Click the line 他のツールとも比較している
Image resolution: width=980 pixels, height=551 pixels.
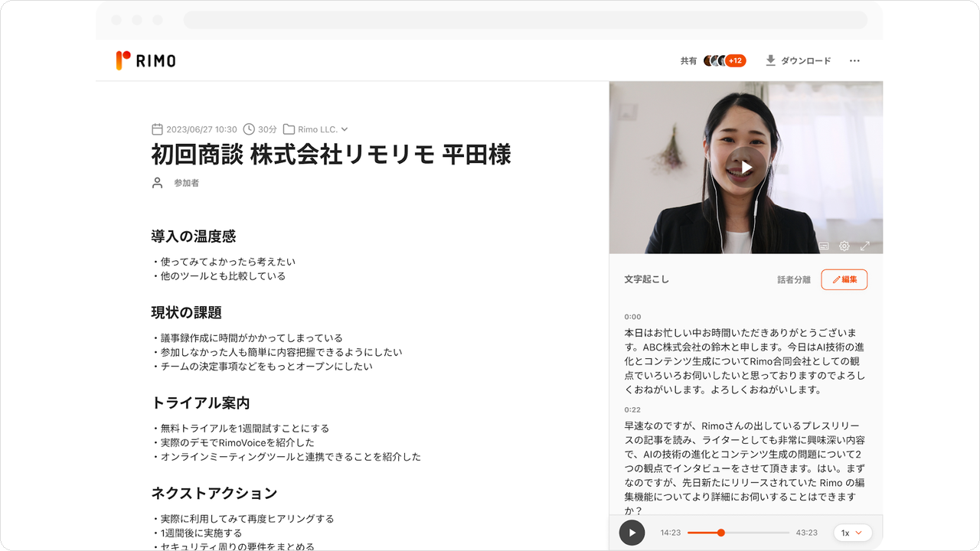[218, 276]
